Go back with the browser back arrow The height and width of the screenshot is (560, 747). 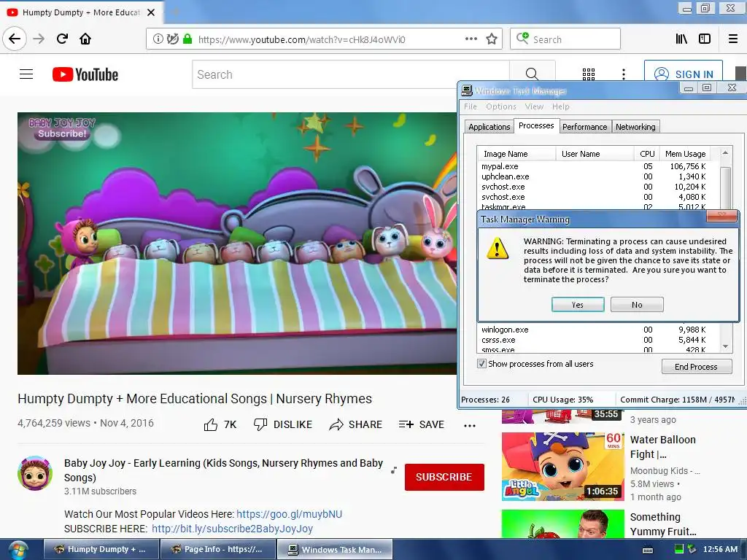(x=15, y=39)
